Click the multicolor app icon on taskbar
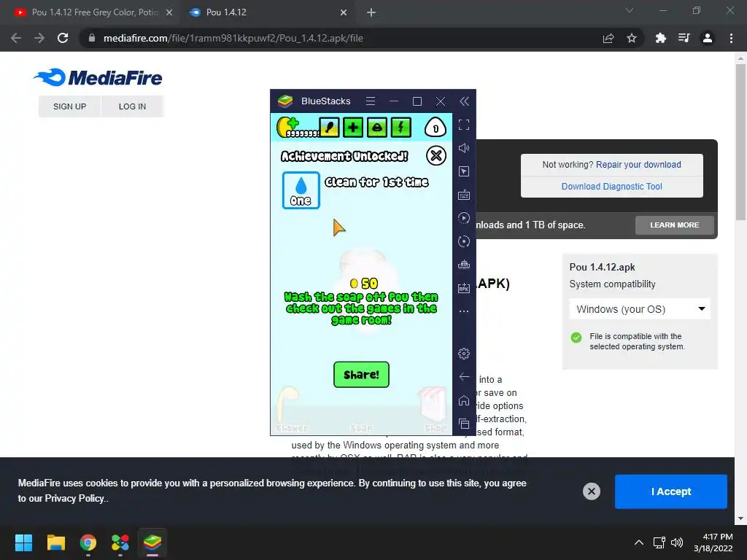This screenshot has width=747, height=560. [x=120, y=542]
